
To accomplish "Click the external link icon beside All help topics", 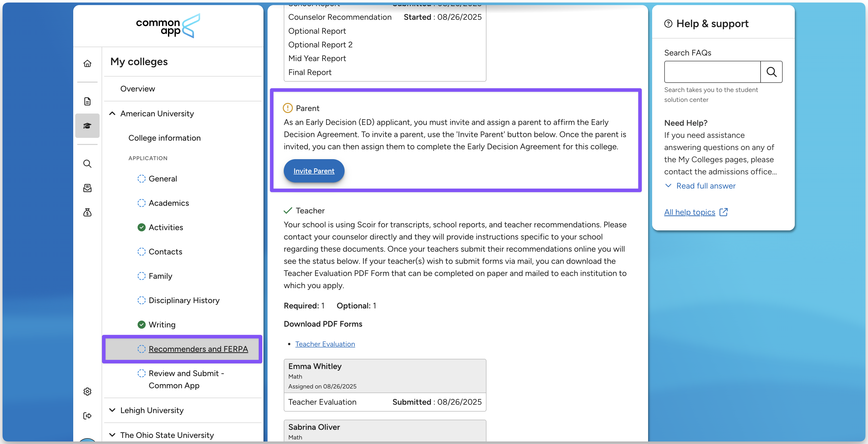I will coord(723,212).
